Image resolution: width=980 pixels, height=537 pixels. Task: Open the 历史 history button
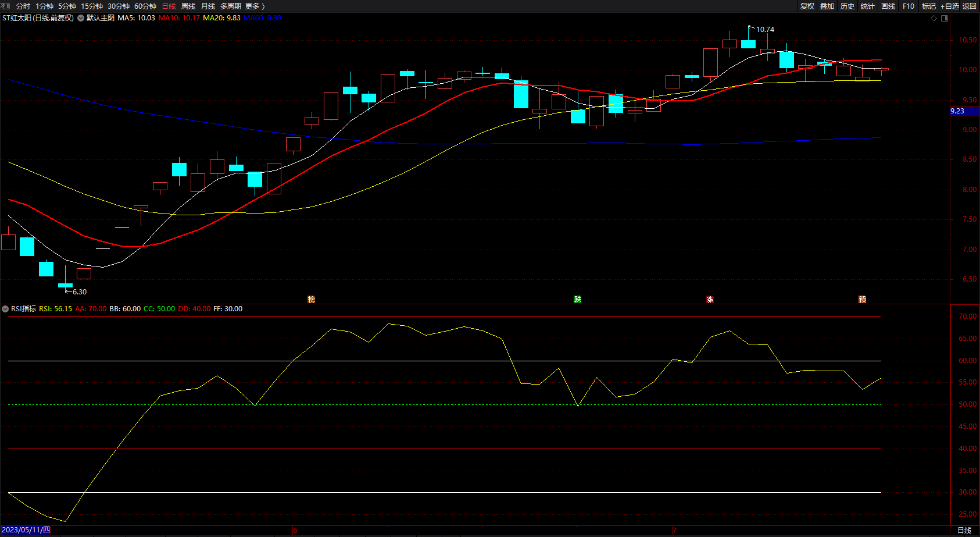(847, 6)
